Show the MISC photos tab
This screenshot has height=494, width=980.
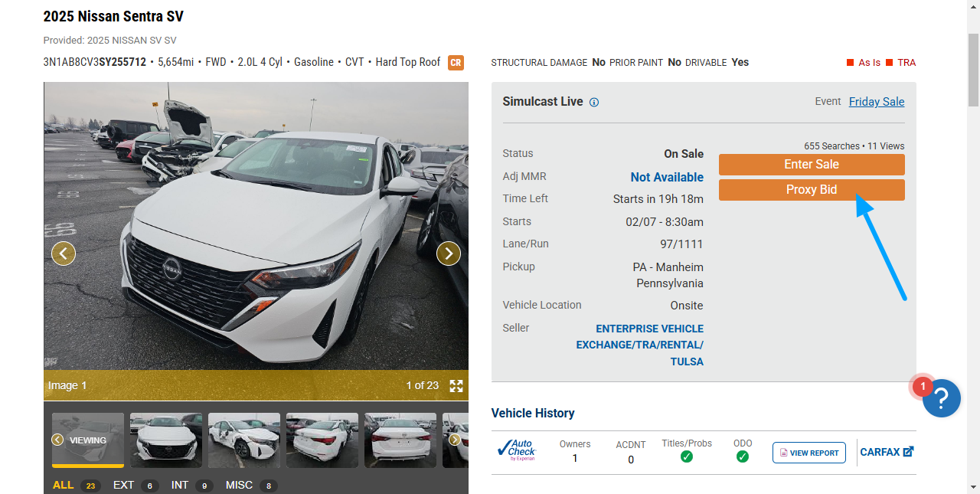click(x=240, y=485)
